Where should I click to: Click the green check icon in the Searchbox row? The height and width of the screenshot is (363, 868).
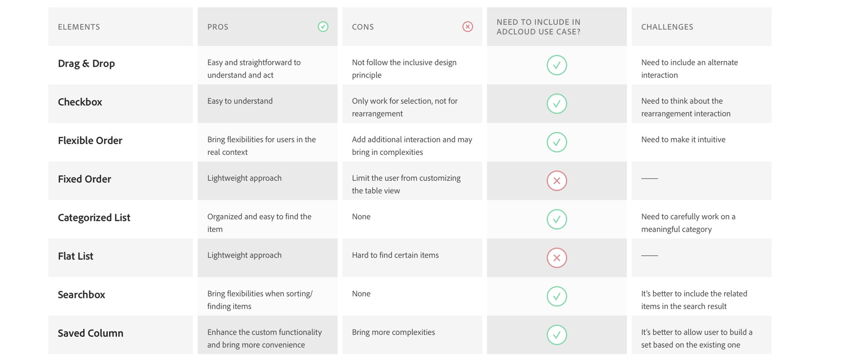557,296
